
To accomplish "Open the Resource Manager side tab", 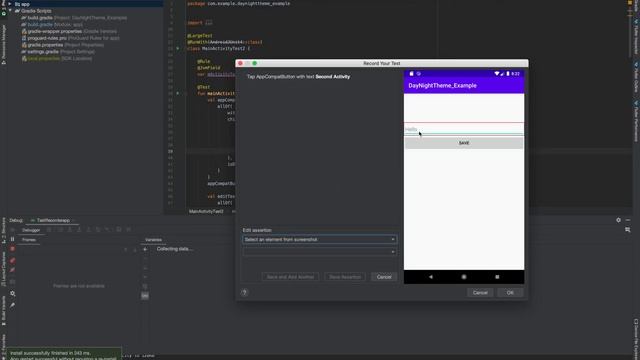I will 4,44.
